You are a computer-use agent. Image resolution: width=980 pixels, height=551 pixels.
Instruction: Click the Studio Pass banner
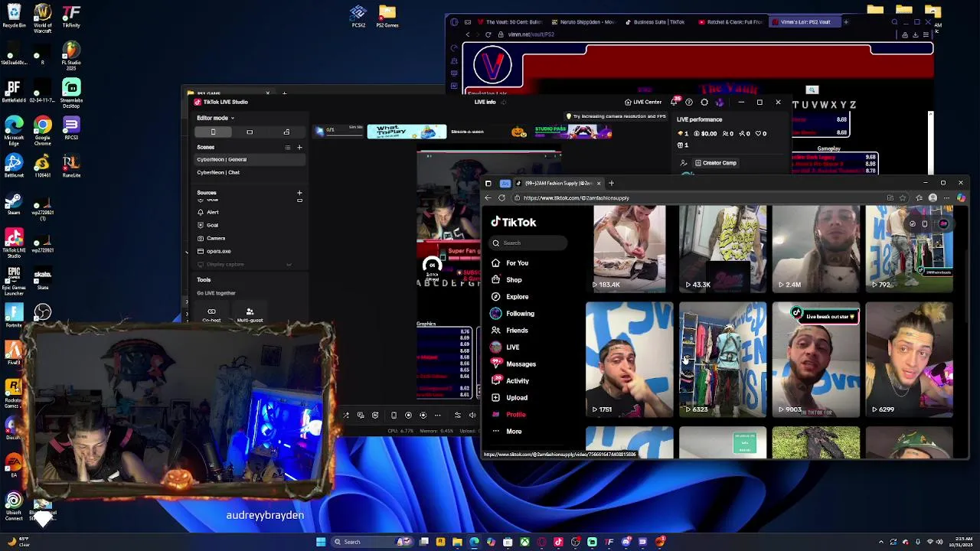pyautogui.click(x=573, y=132)
